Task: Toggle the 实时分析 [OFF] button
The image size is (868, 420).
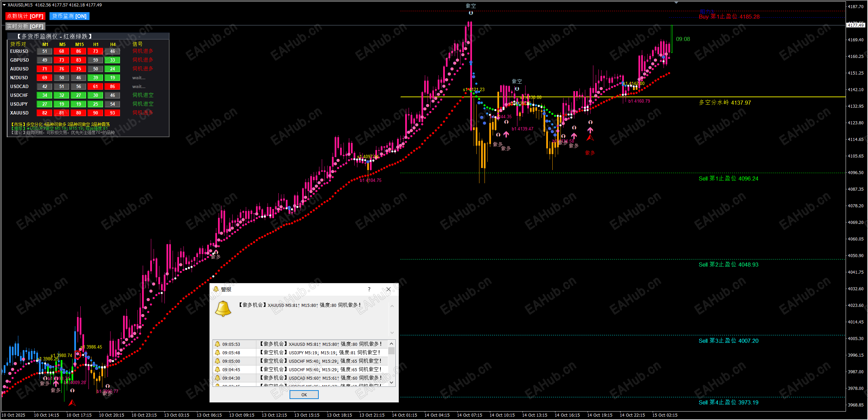Action: pyautogui.click(x=25, y=26)
